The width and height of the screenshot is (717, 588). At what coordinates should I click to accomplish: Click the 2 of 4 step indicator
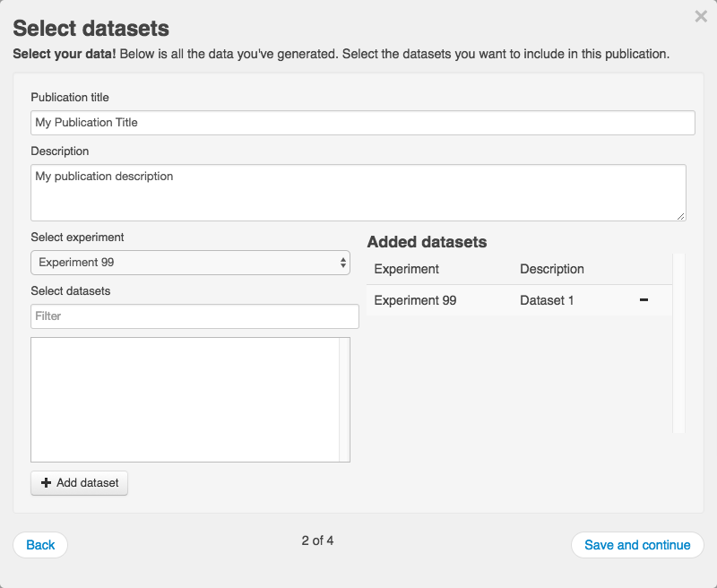click(317, 540)
